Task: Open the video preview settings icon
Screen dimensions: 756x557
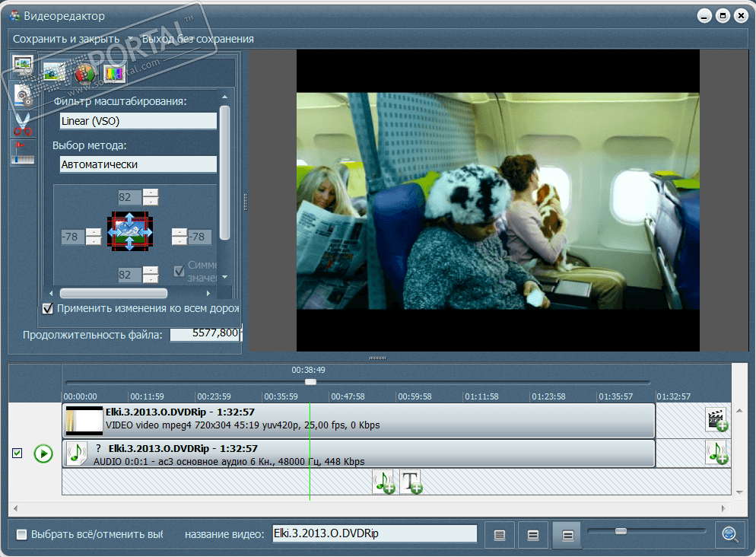Action: pyautogui.click(x=23, y=65)
